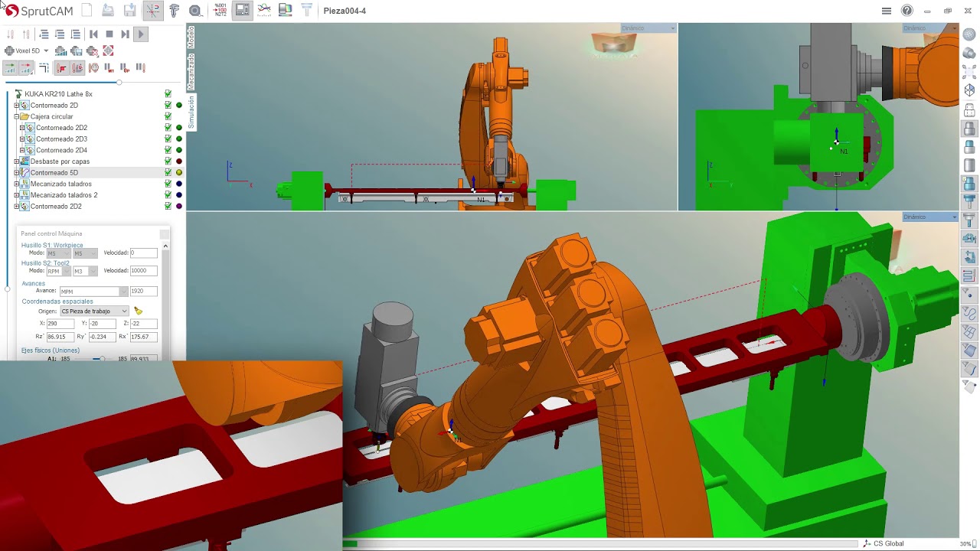This screenshot has height=551, width=980.
Task: Open the help question mark icon
Action: (x=907, y=11)
